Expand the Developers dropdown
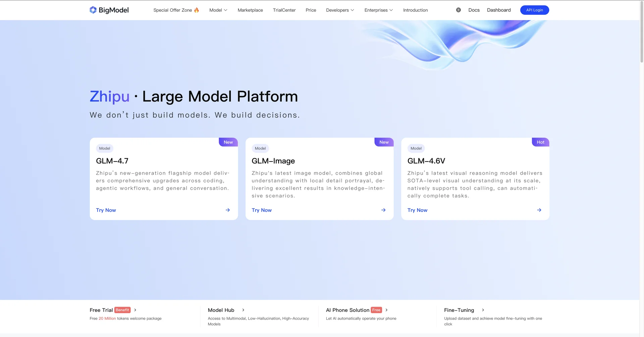This screenshot has height=337, width=644. pyautogui.click(x=340, y=10)
